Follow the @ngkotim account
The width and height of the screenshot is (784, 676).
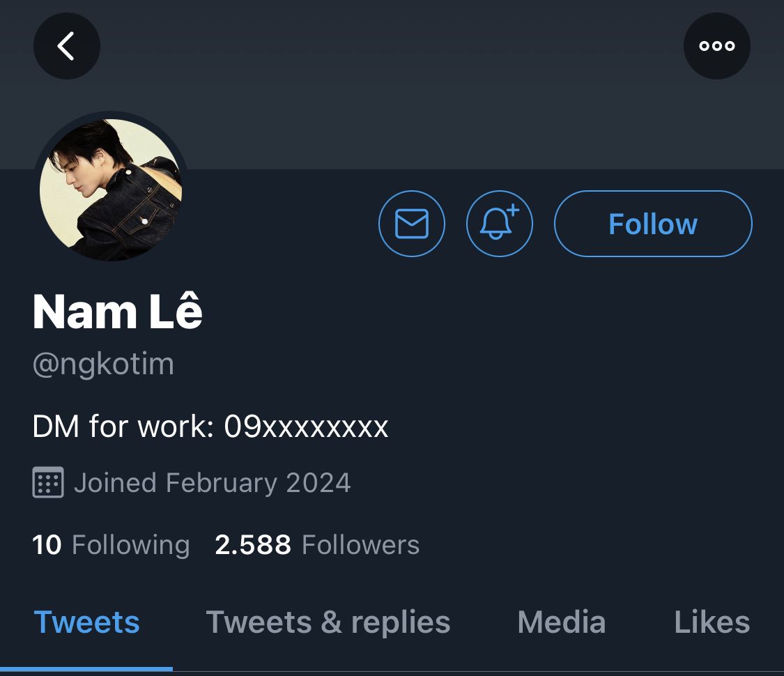tap(653, 224)
